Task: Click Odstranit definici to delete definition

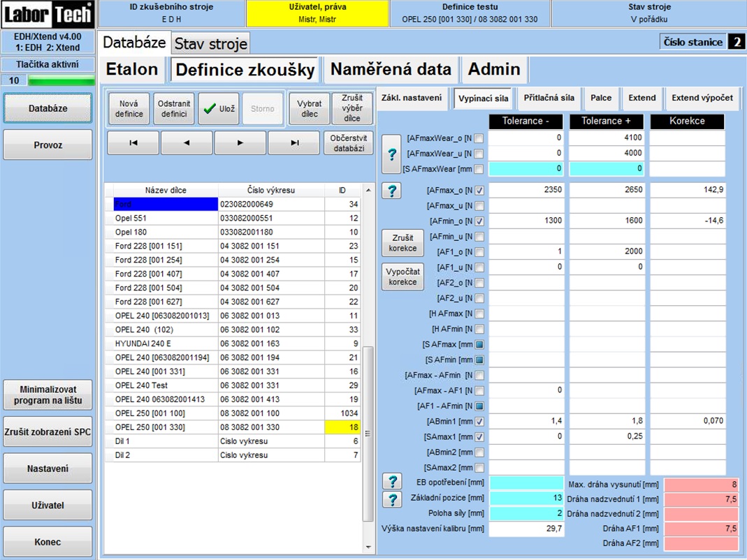Action: pyautogui.click(x=174, y=108)
